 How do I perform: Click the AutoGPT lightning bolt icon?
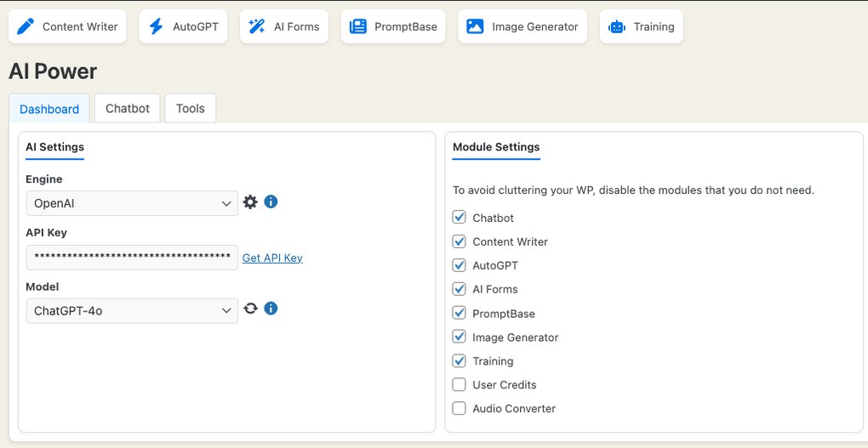[156, 26]
